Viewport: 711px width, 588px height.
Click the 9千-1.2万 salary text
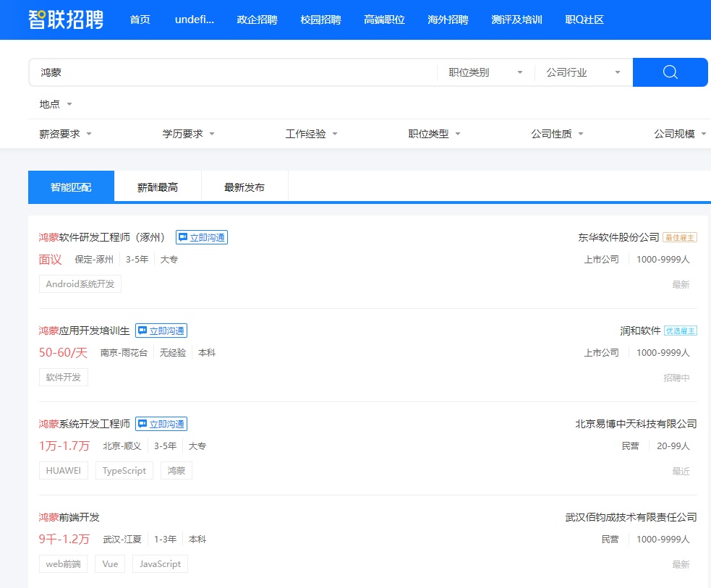tap(64, 540)
